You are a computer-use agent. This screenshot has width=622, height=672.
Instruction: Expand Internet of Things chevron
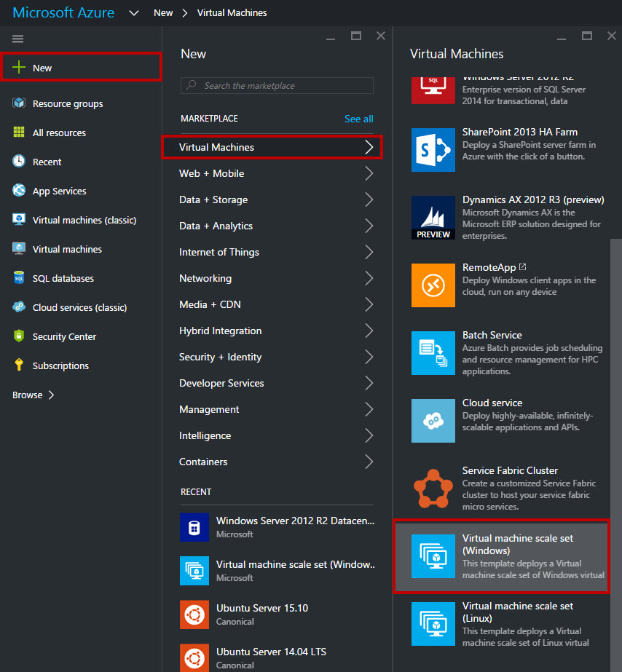(x=369, y=252)
